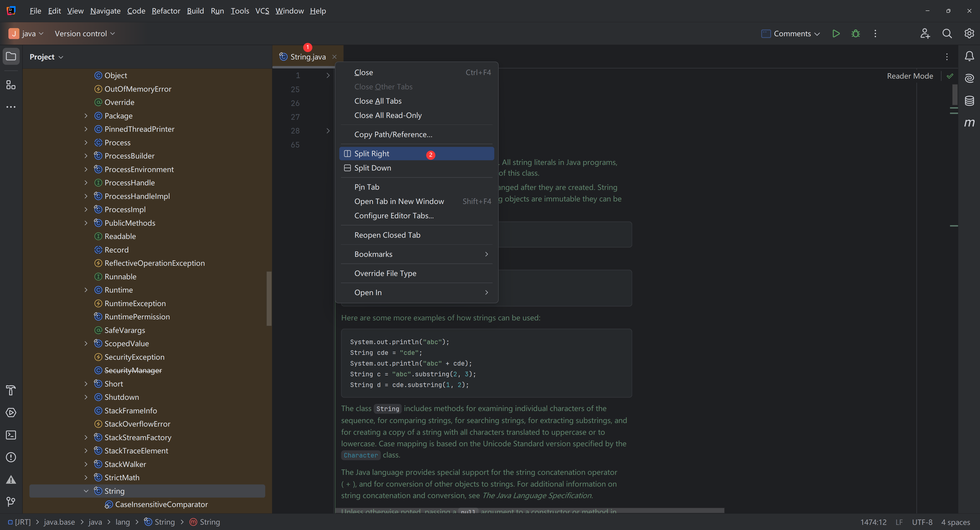Open the Structure tool window icon

[11, 85]
